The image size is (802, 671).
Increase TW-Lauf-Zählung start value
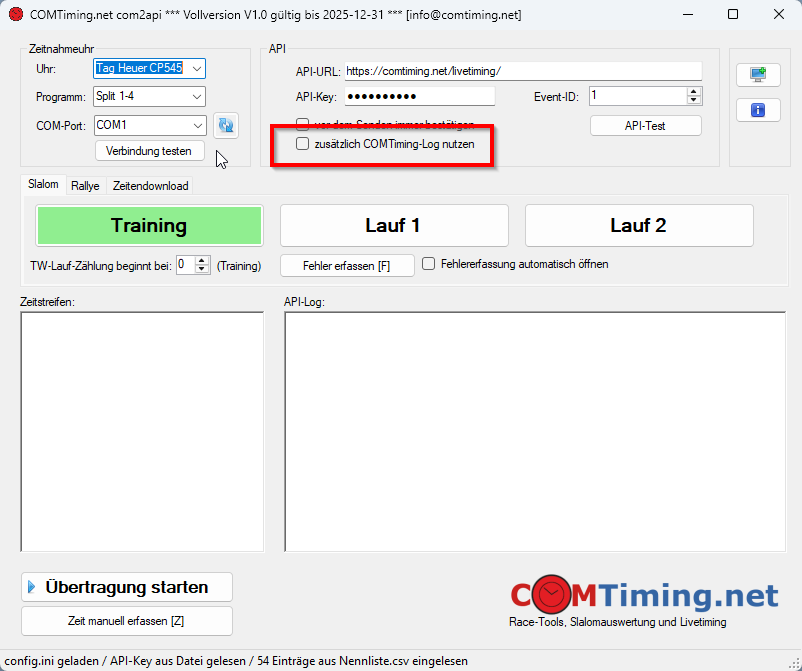(x=202, y=261)
